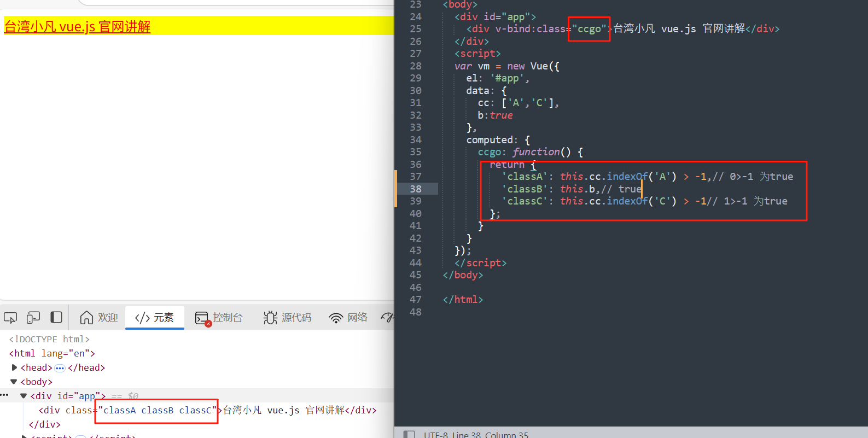Collapse the div id="app" node

(24, 396)
